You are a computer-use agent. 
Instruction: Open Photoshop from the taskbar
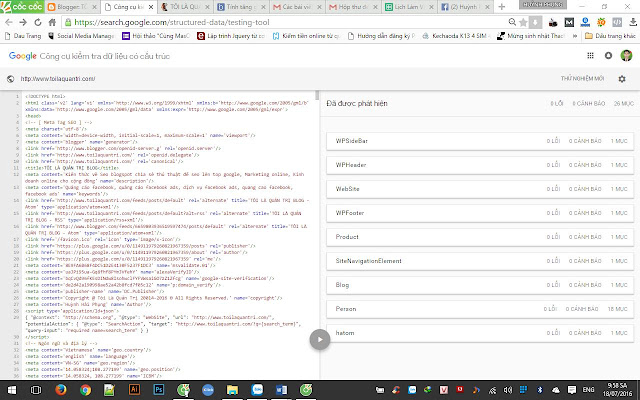(x=158, y=390)
